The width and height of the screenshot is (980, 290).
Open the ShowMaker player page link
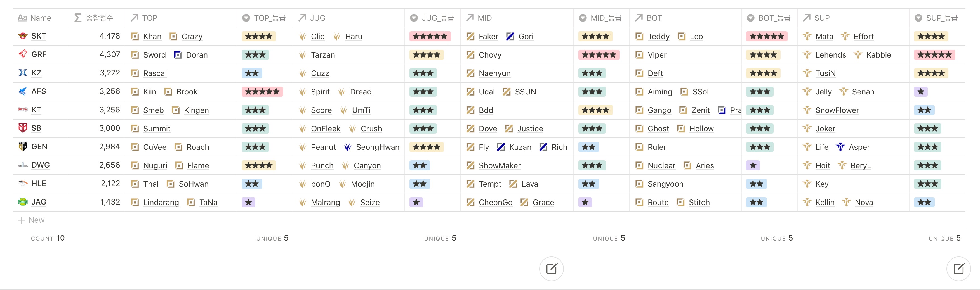click(500, 166)
